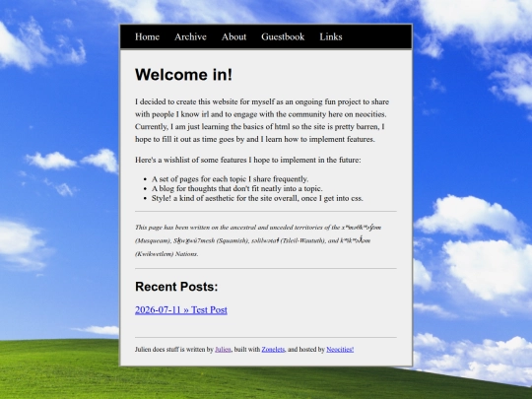The image size is (532, 399).
Task: Click the 'A blog for thoughts' bullet item
Action: pyautogui.click(x=237, y=188)
